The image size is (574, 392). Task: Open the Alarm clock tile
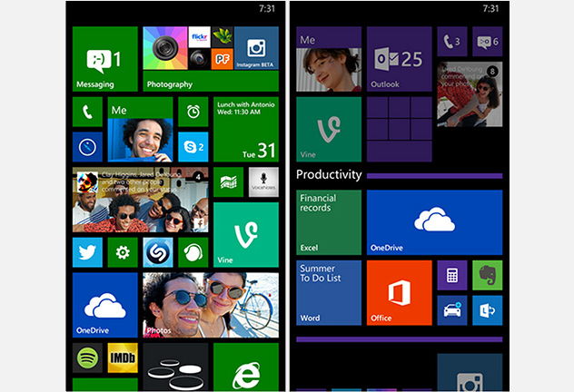point(193,112)
